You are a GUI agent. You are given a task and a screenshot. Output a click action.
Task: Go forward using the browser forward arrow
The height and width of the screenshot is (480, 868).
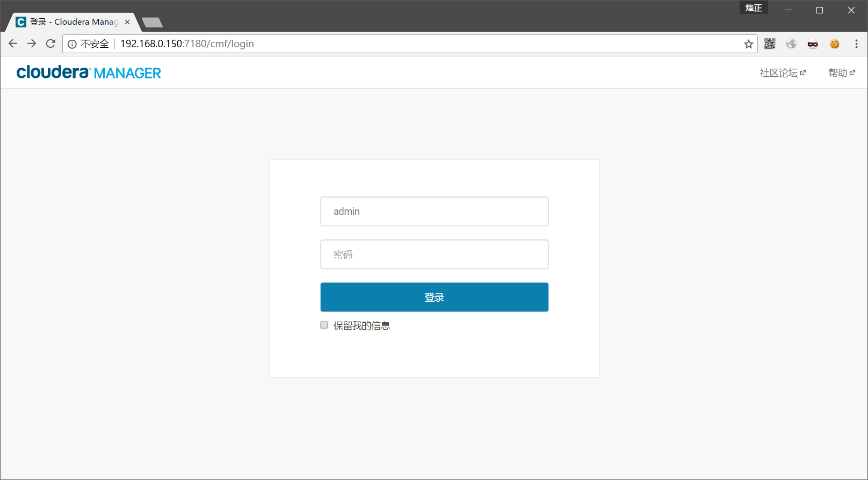(x=32, y=43)
